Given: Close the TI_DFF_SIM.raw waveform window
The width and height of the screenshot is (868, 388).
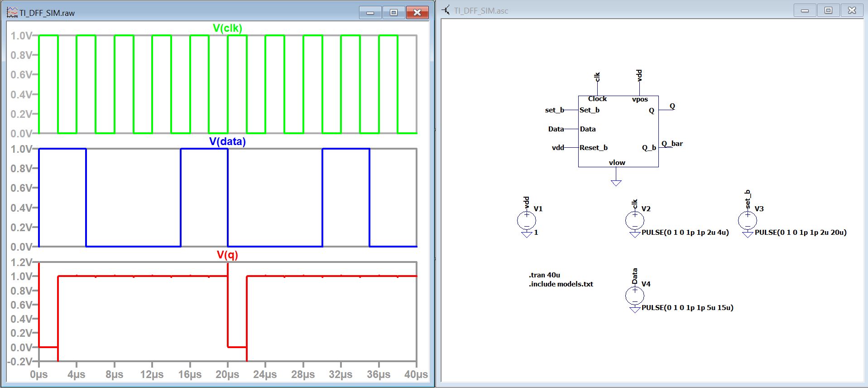Looking at the screenshot, I should tap(417, 13).
